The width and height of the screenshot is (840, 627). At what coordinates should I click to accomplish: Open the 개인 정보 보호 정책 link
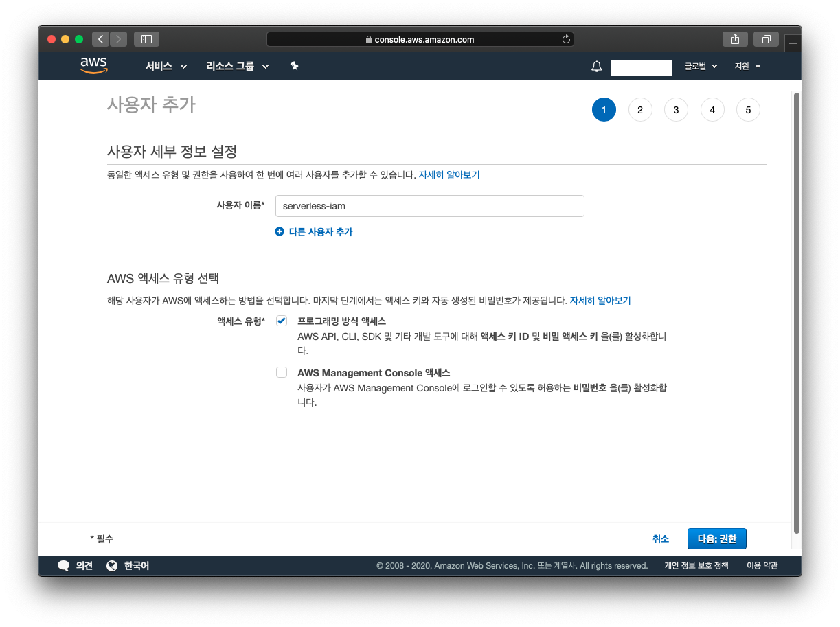point(696,565)
